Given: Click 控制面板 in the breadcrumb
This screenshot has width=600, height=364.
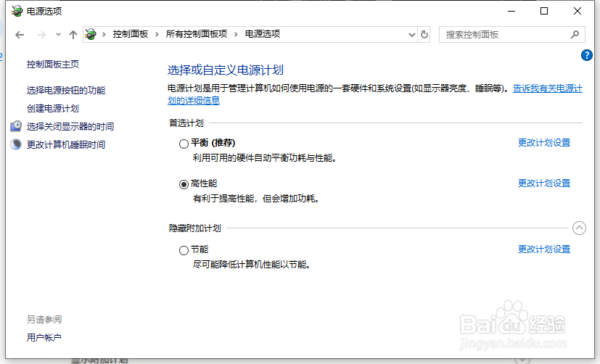Looking at the screenshot, I should 131,34.
